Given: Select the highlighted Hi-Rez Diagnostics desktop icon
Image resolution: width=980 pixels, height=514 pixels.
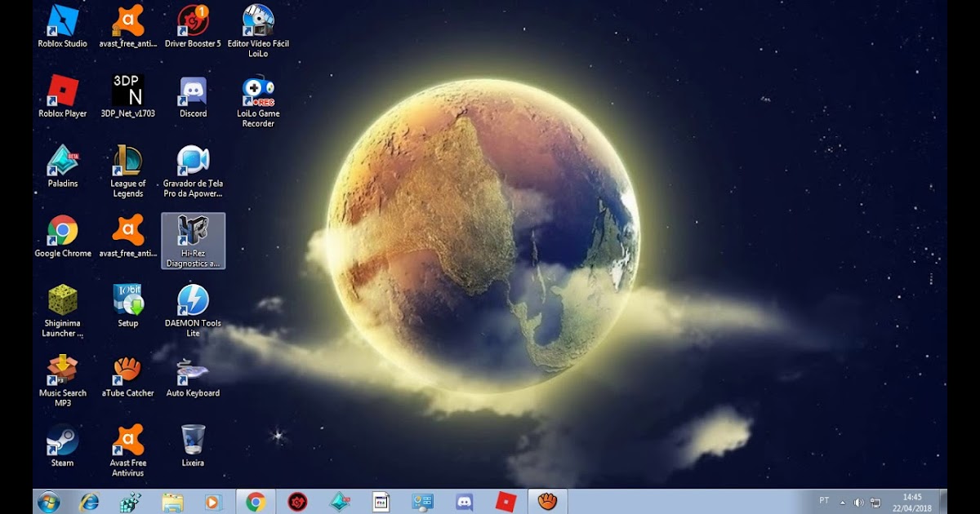Looking at the screenshot, I should (193, 241).
